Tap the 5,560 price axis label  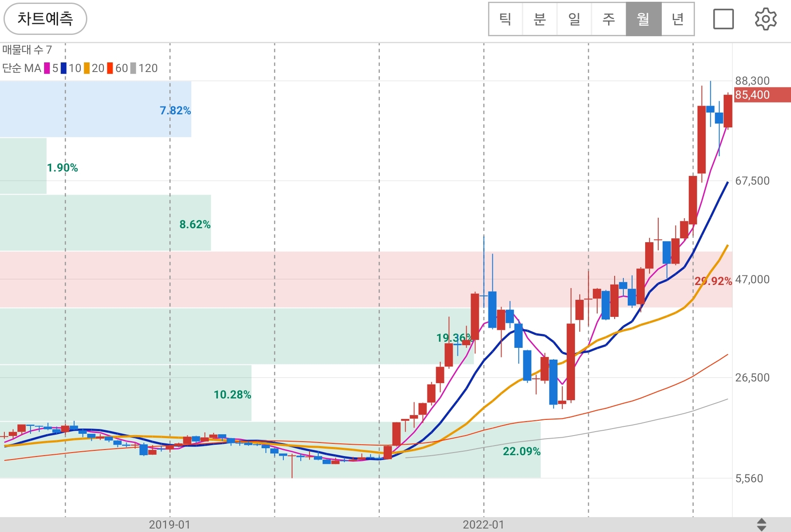point(749,478)
